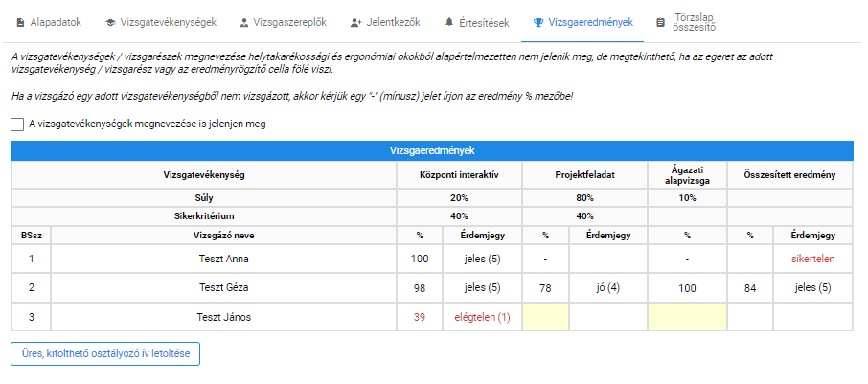Click the Projektfeladat column header
This screenshot has width=868, height=384.
pos(584,175)
